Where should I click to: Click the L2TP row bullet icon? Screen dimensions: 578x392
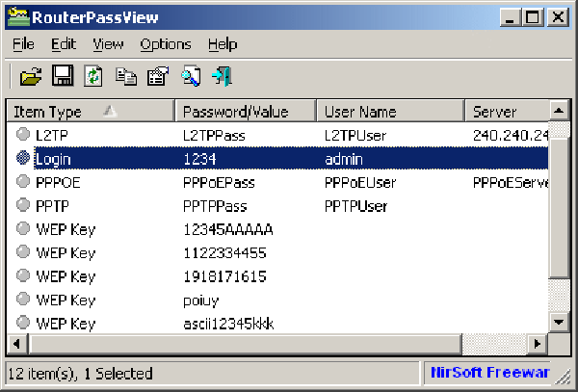(23, 134)
